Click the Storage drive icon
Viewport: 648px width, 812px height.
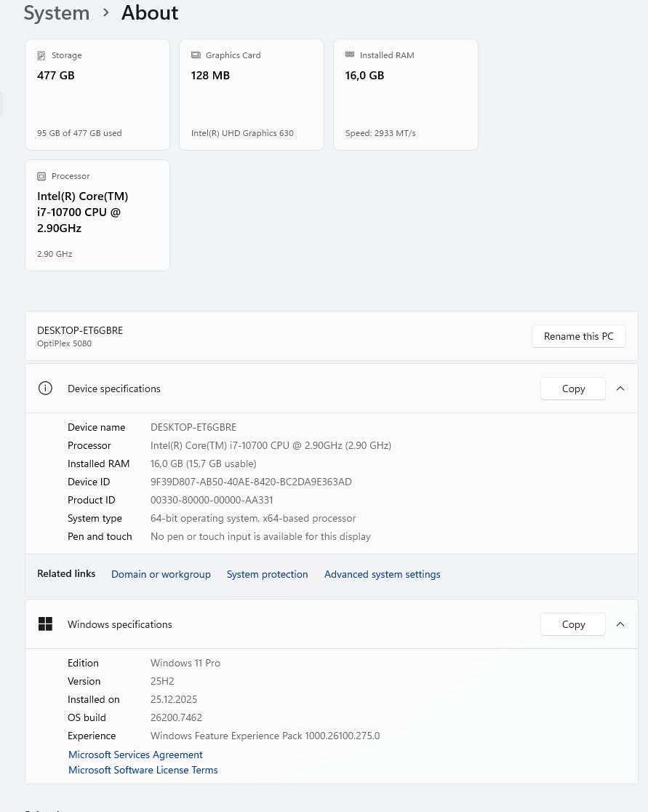point(41,55)
